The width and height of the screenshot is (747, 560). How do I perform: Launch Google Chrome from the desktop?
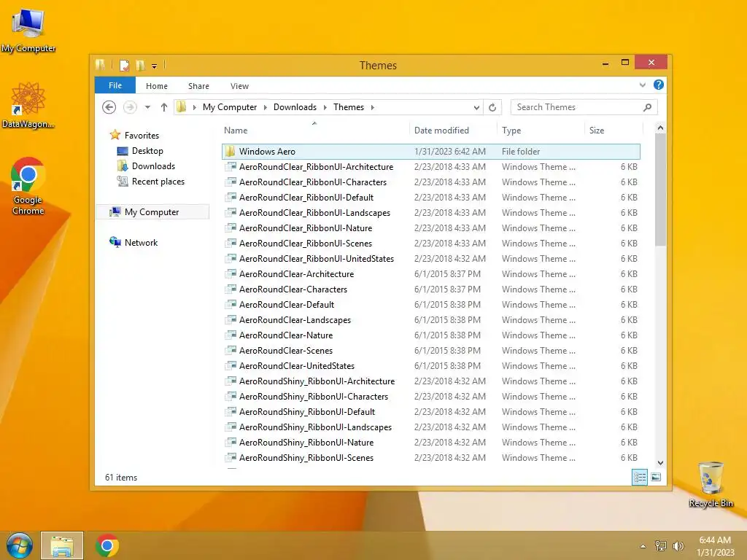pyautogui.click(x=28, y=186)
